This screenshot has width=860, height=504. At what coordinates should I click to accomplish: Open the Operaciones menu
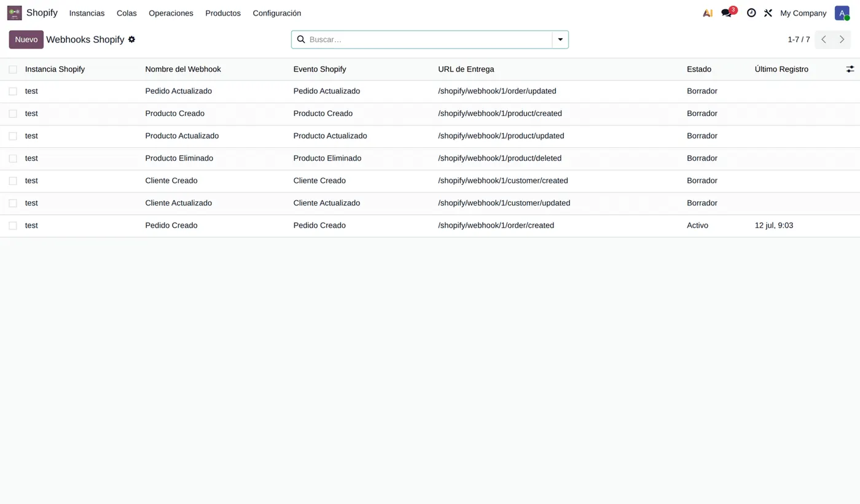point(171,13)
